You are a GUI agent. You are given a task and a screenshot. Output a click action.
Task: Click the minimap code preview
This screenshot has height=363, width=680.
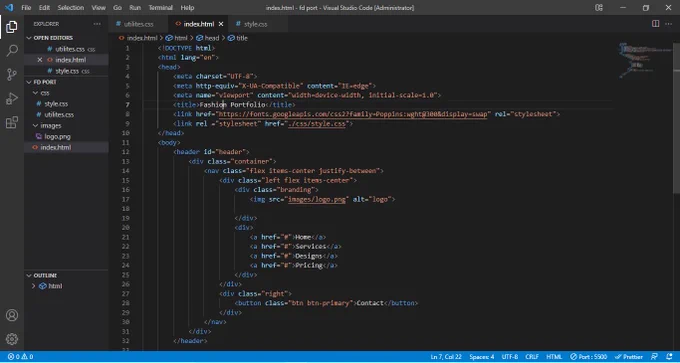click(x=645, y=60)
